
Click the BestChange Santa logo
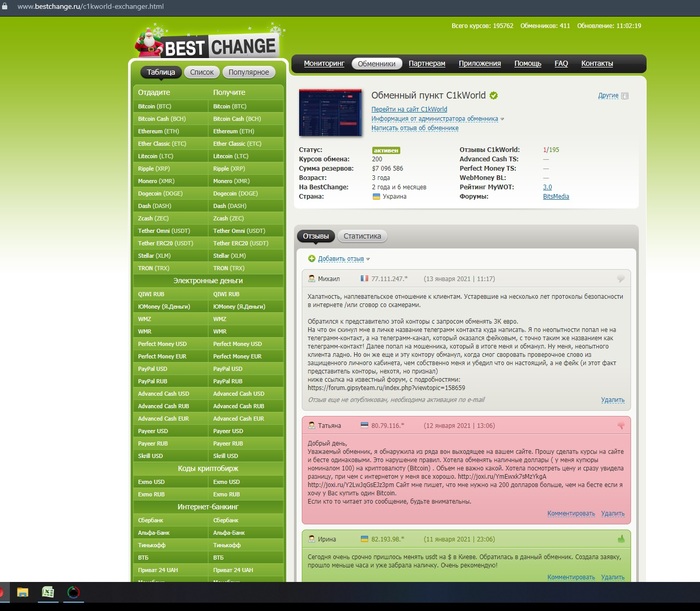point(207,43)
